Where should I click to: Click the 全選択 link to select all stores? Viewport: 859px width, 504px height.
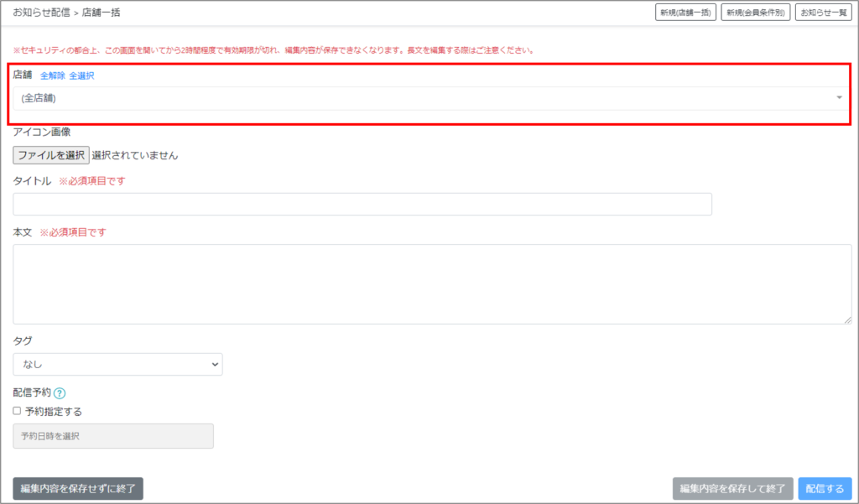pyautogui.click(x=81, y=75)
